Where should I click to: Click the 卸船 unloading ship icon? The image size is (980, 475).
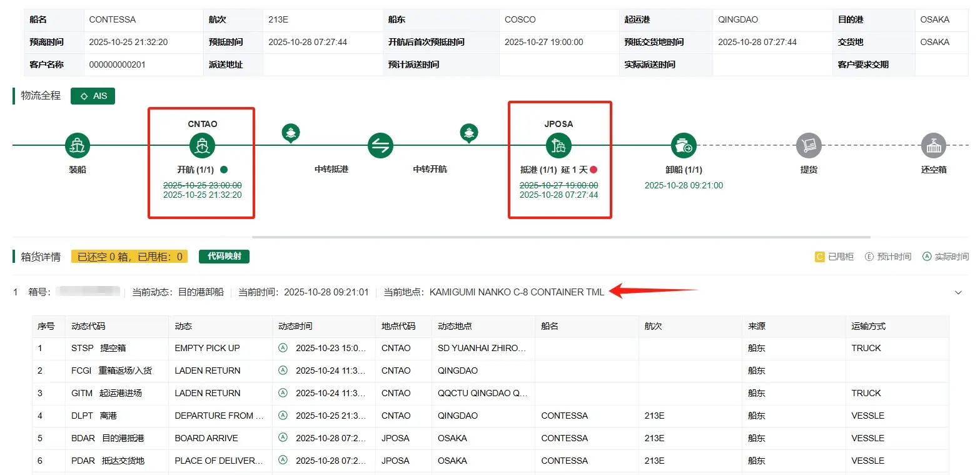(684, 146)
